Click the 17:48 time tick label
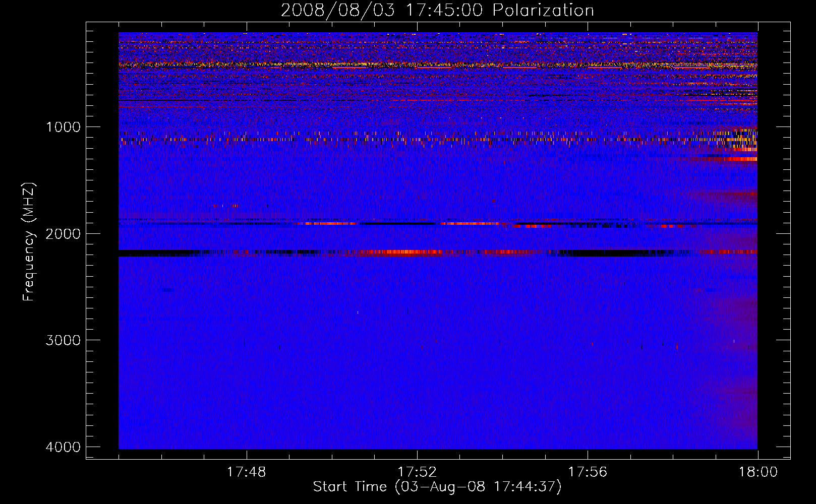This screenshot has width=816, height=504. [247, 472]
